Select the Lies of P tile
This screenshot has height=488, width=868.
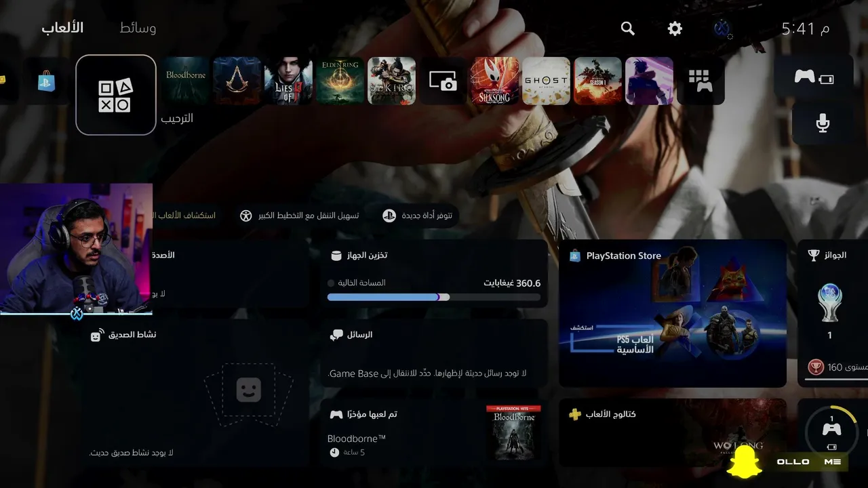(x=289, y=81)
